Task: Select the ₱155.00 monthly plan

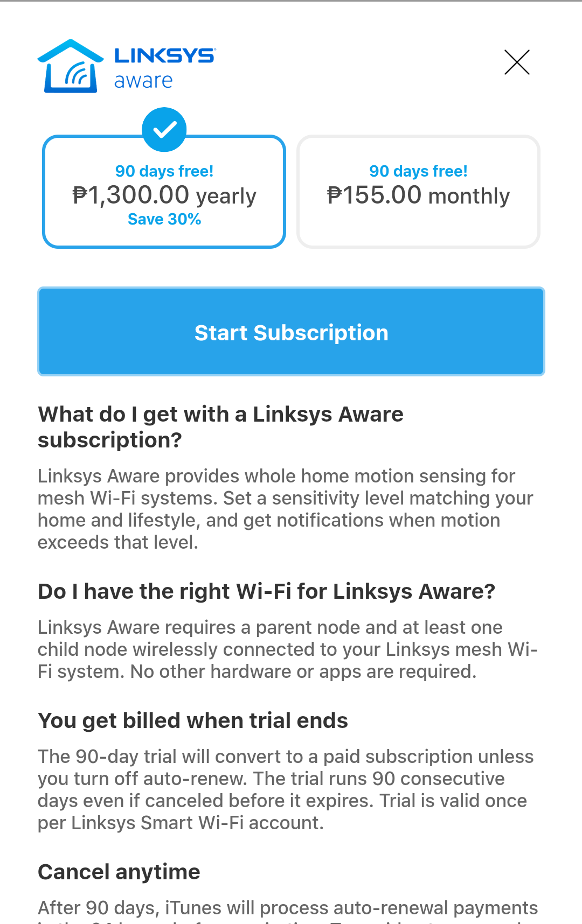Action: (x=418, y=192)
